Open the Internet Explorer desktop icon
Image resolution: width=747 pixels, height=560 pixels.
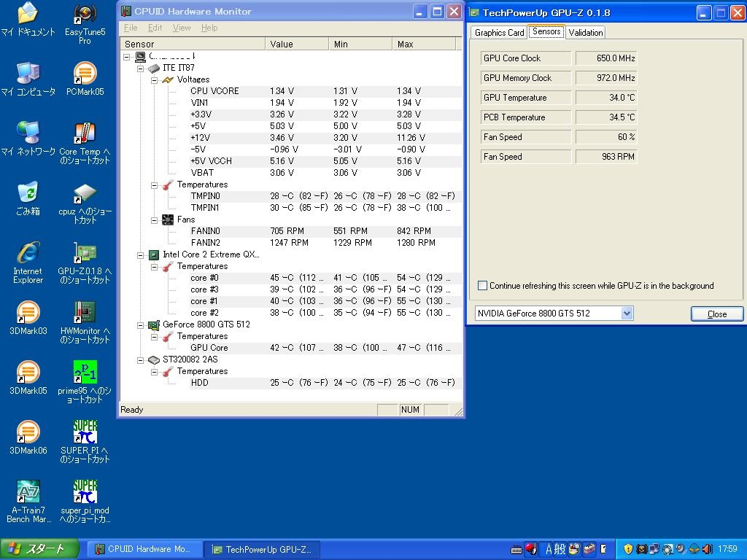click(x=28, y=254)
